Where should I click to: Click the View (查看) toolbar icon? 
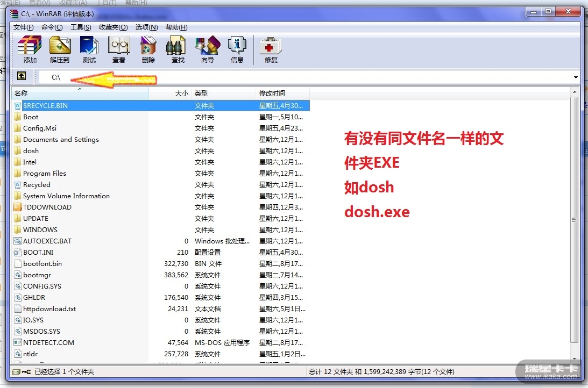pyautogui.click(x=119, y=49)
